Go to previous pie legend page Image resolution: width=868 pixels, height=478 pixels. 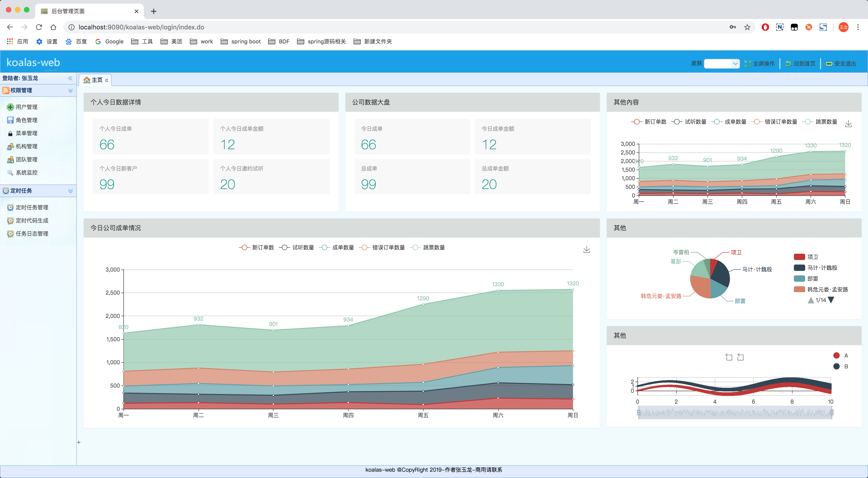click(811, 300)
